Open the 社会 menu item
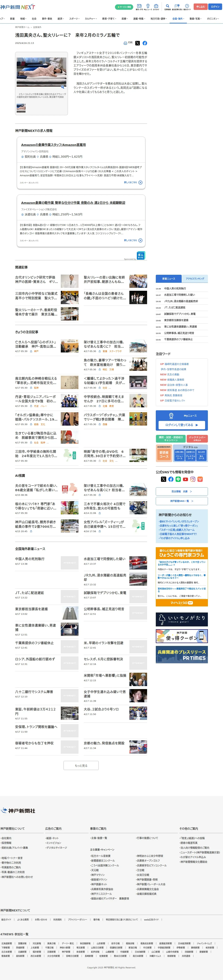This screenshot has width=223, height=980. [34, 19]
